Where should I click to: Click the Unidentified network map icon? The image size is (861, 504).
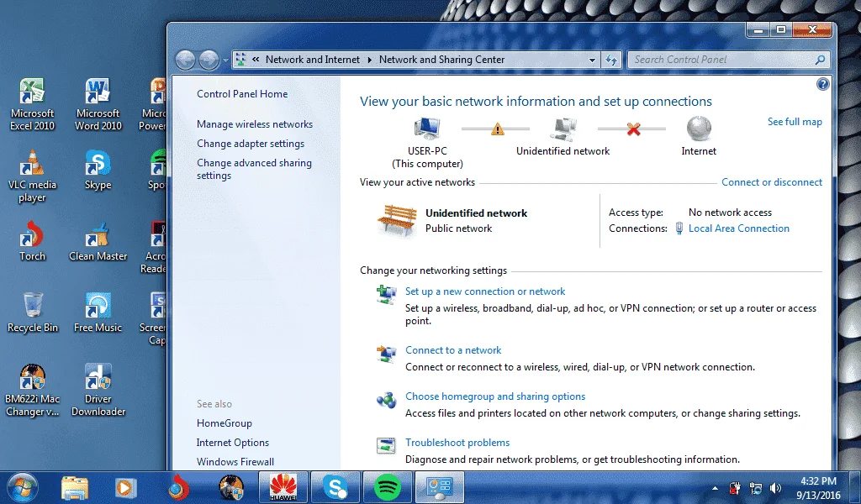(x=563, y=129)
